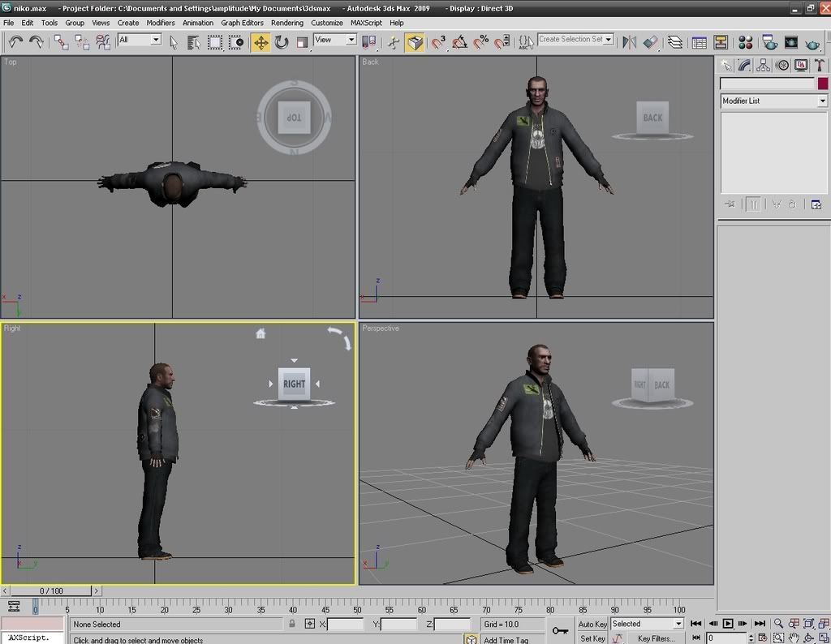Pick the Bind to Space Warp tool
The image size is (831, 644).
(103, 42)
